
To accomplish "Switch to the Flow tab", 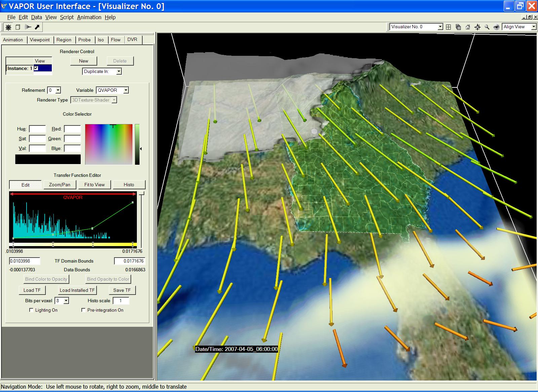I will pyautogui.click(x=116, y=40).
